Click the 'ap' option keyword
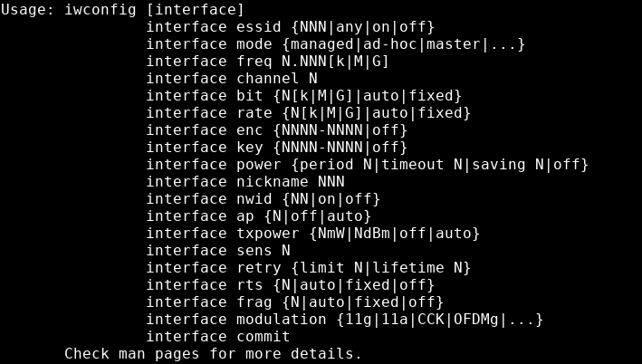Screen dimensions: 642x364 (244, 216)
